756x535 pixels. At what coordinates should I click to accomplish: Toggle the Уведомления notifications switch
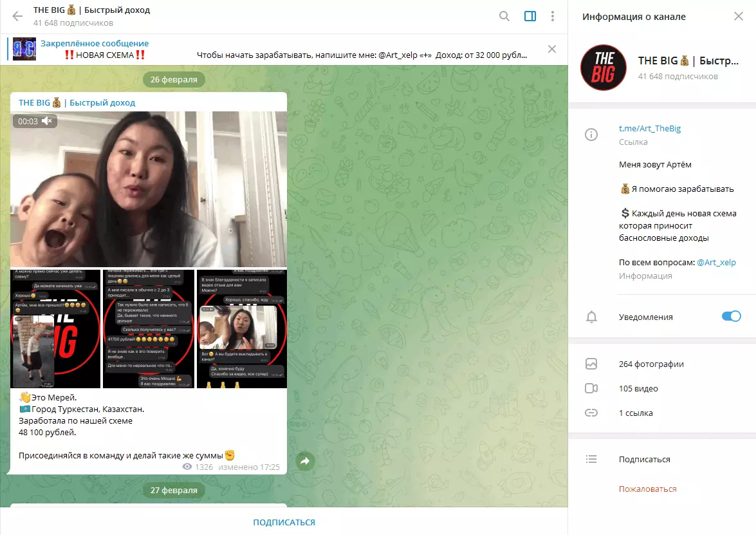731,317
